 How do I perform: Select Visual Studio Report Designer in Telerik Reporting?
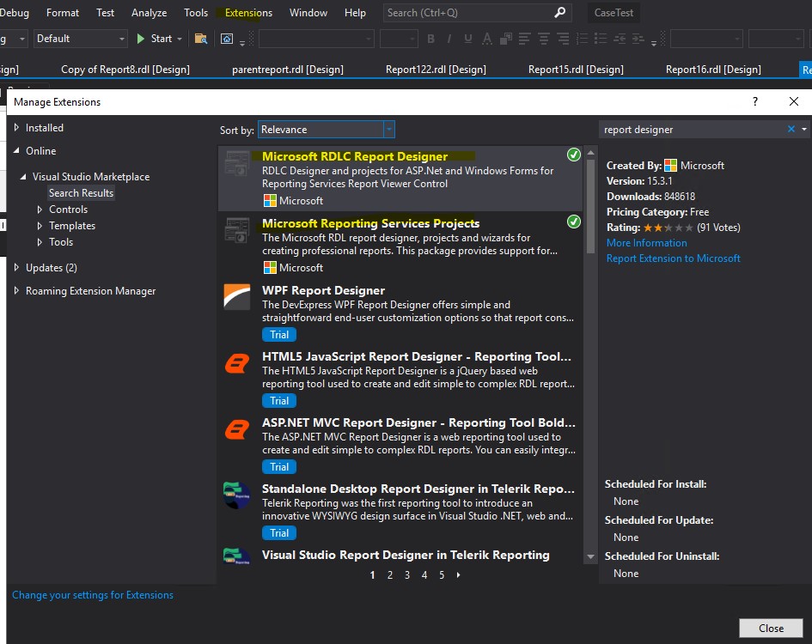(x=406, y=555)
